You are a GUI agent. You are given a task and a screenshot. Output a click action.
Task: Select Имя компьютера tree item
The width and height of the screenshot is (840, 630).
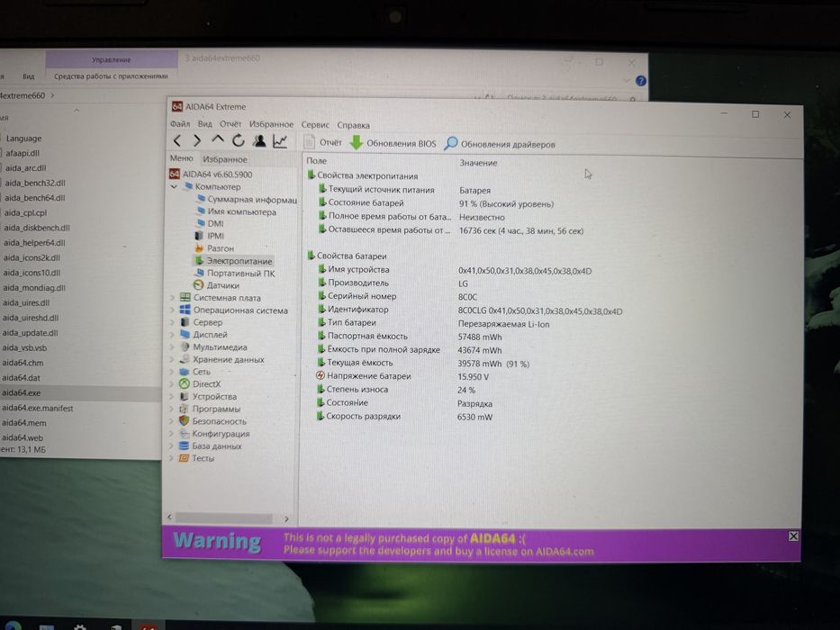point(236,211)
